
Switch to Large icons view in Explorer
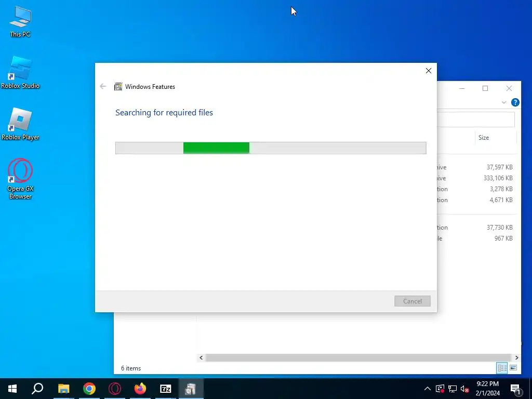[x=513, y=368]
